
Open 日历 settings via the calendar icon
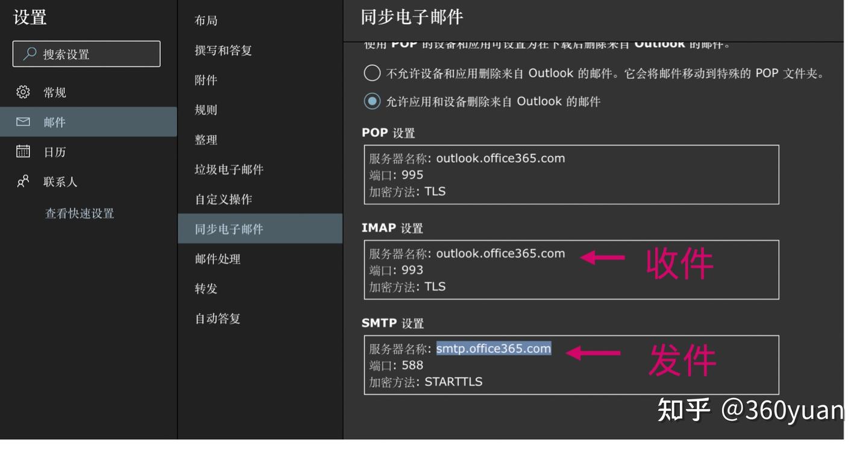point(22,151)
